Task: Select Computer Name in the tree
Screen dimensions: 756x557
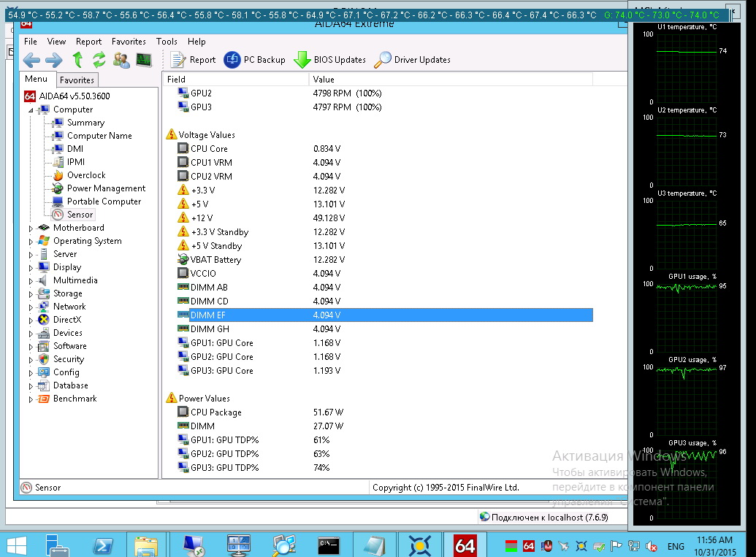Action: pyautogui.click(x=99, y=135)
